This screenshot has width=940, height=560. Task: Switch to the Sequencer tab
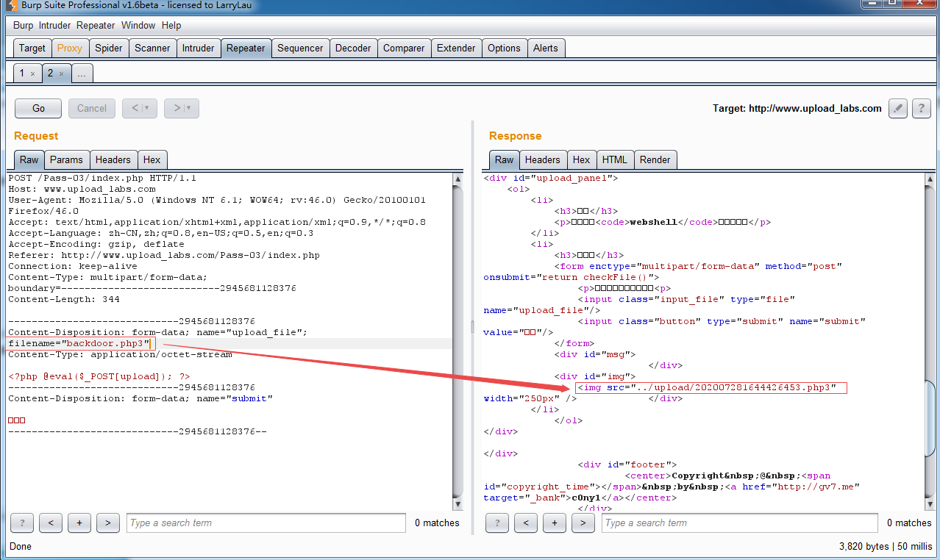pos(300,48)
